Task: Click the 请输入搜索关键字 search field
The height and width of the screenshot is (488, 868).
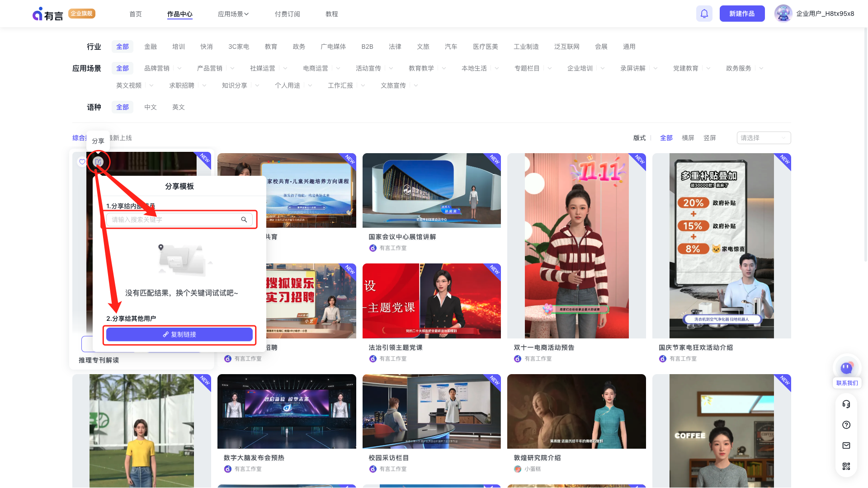Action: tap(179, 220)
